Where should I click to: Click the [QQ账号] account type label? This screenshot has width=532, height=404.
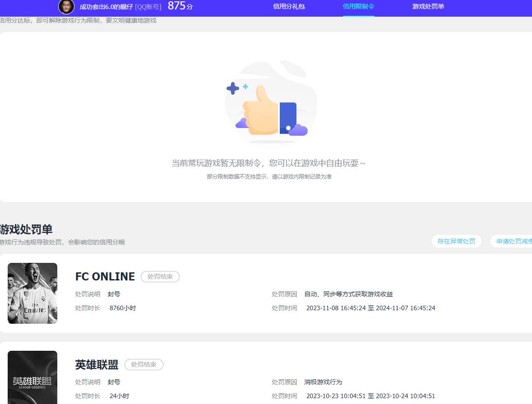pyautogui.click(x=148, y=7)
